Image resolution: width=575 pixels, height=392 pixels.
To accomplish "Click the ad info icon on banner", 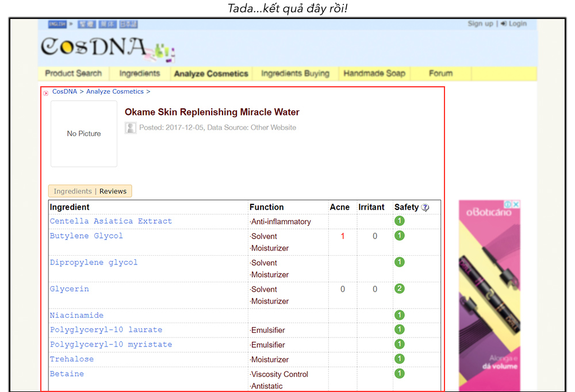I will click(508, 204).
